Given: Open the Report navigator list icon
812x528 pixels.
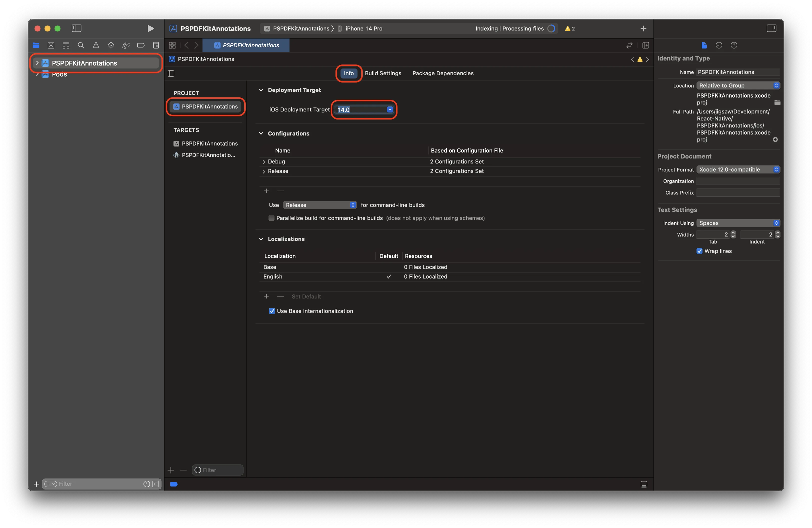Looking at the screenshot, I should [156, 45].
